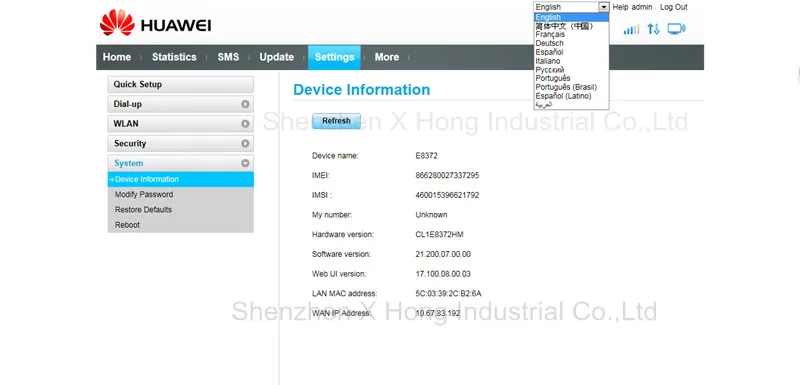Click the Device Information heading

362,90
